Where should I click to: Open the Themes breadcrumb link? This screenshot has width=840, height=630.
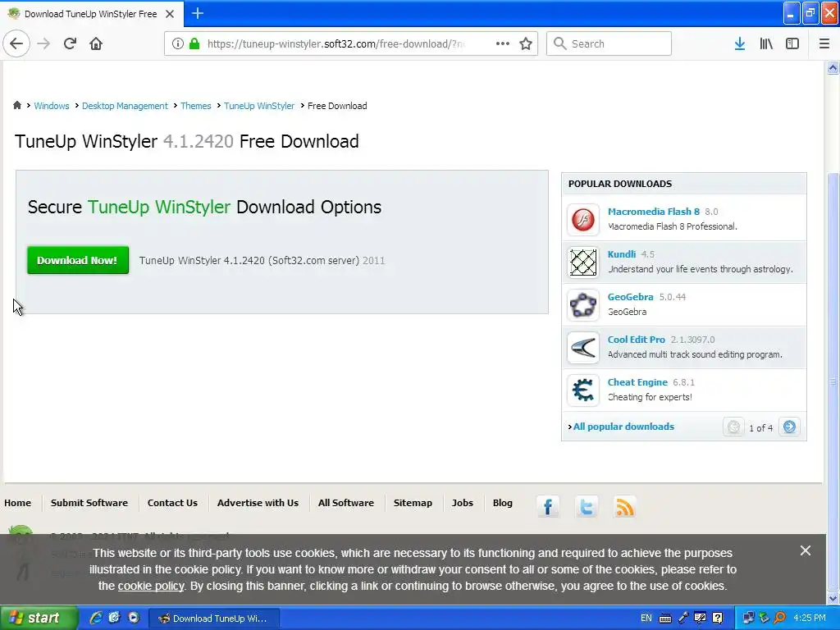click(195, 106)
